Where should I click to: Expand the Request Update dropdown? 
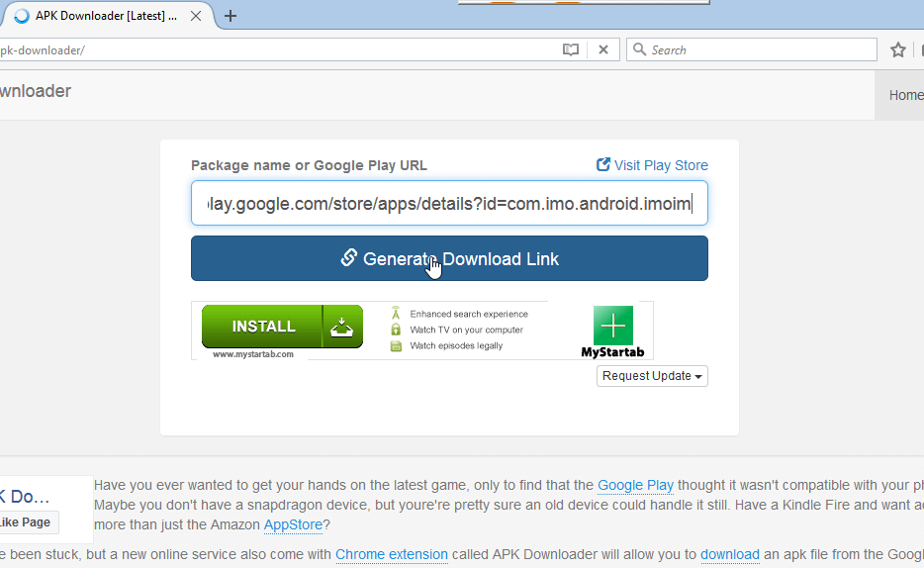[652, 376]
